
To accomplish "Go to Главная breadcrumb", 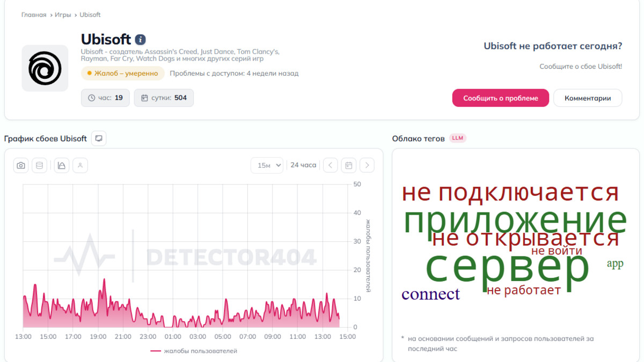I will pos(34,15).
